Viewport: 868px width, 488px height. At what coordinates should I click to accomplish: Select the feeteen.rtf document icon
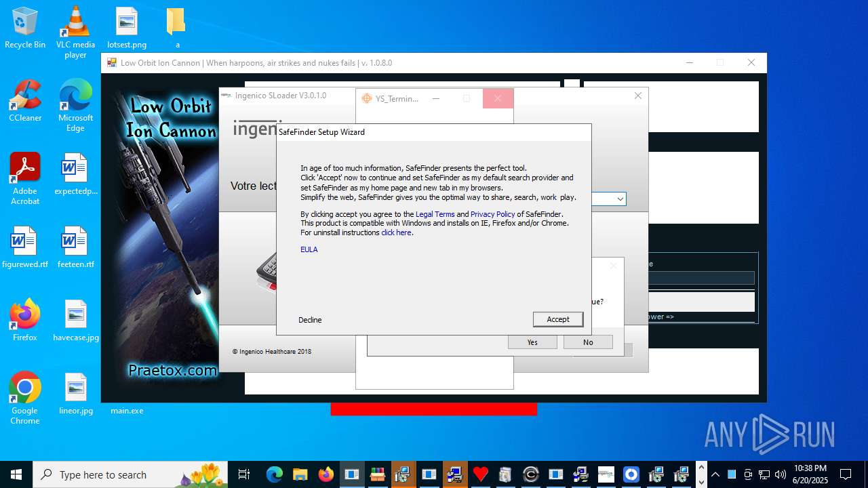tap(75, 247)
